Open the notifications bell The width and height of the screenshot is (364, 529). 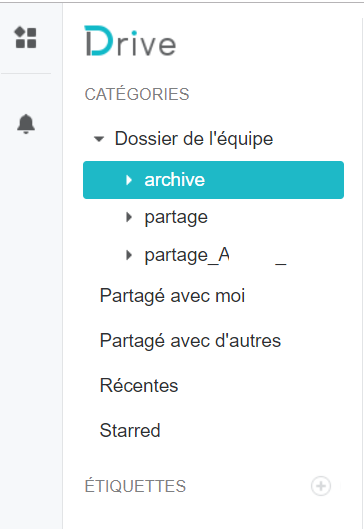[26, 124]
